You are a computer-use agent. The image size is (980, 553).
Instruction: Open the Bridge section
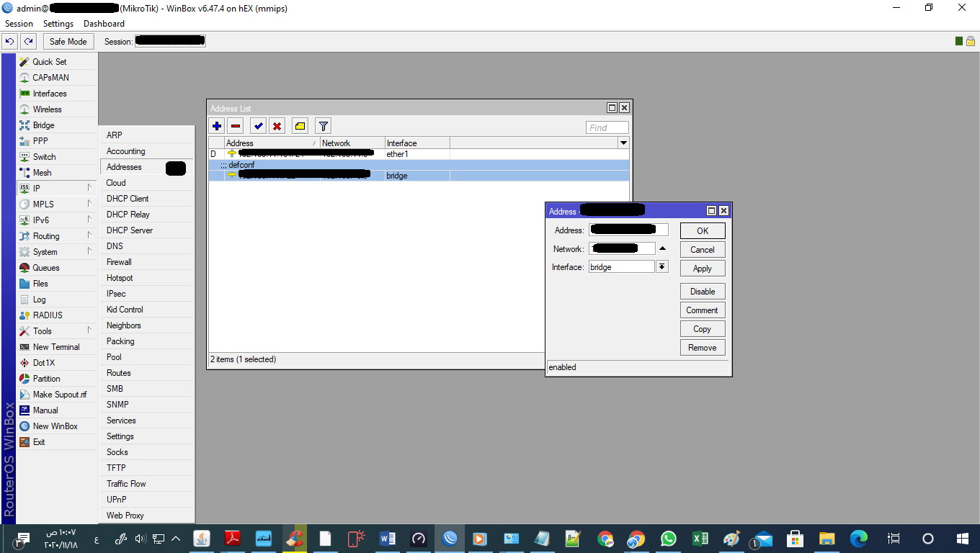click(x=57, y=125)
